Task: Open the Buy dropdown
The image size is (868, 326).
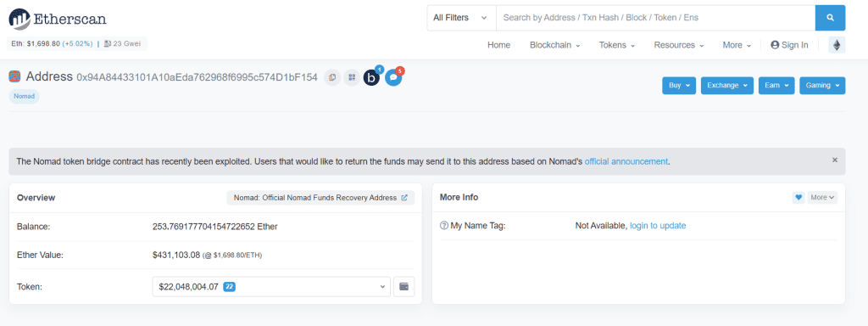Action: point(679,86)
